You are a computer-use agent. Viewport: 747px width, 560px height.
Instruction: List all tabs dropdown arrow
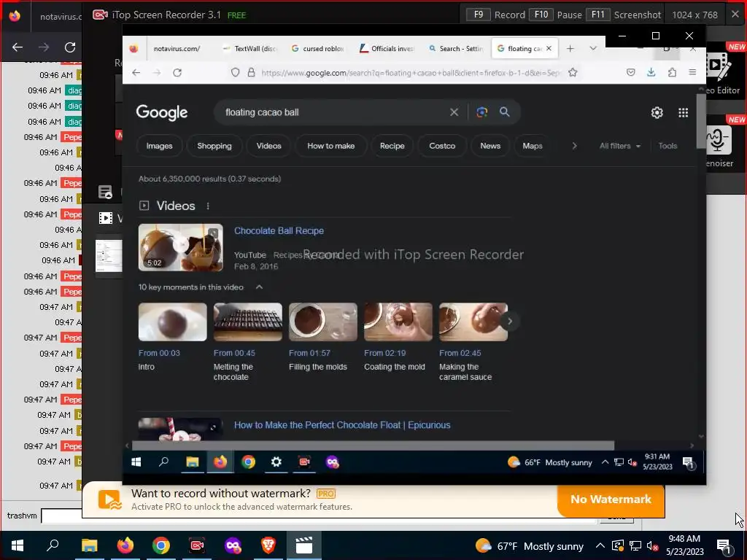(x=593, y=49)
